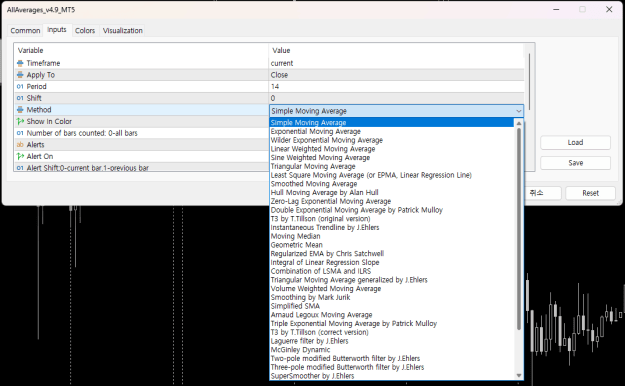Open the Method combo box arrow
The width and height of the screenshot is (625, 386).
tap(519, 111)
